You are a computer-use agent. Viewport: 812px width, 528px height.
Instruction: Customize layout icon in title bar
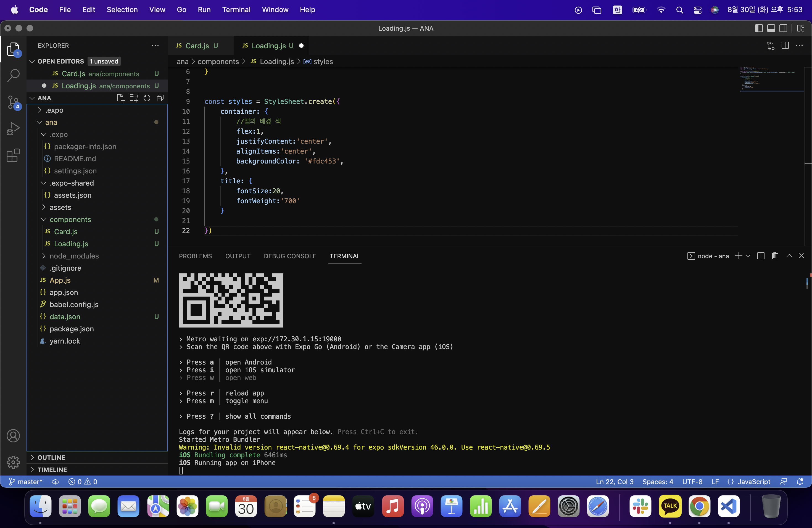point(800,28)
